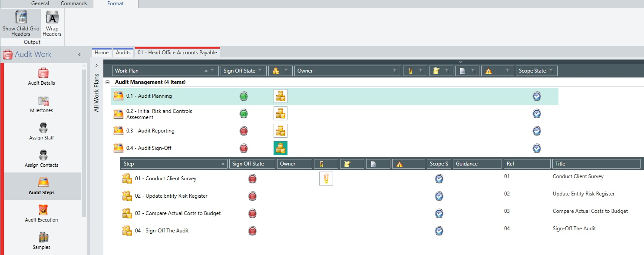This screenshot has height=255, width=644.
Task: Expand the All Work Plans side panel
Action: [96, 65]
